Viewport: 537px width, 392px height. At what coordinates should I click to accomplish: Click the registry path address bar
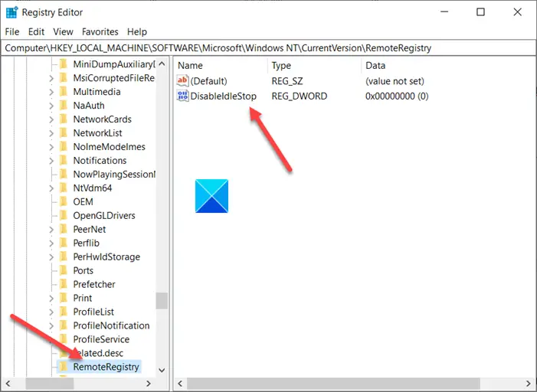tap(268, 48)
